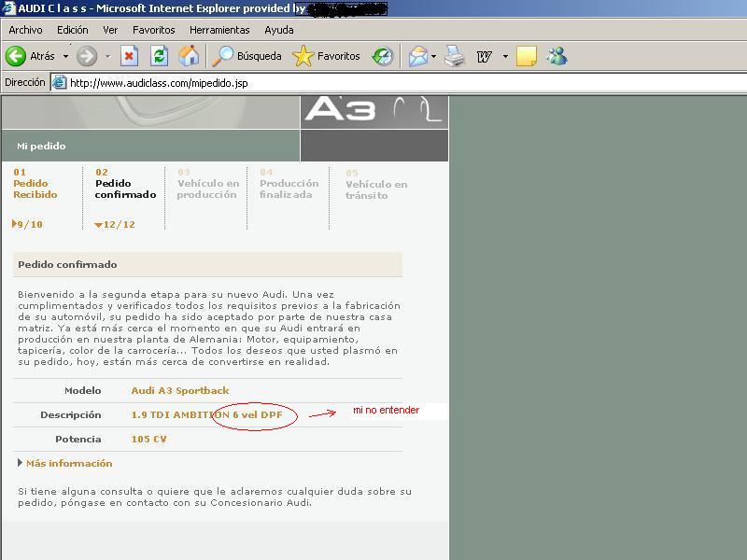This screenshot has width=747, height=560.
Task: Click the Internet Explorer title bar icon
Action: click(x=9, y=8)
